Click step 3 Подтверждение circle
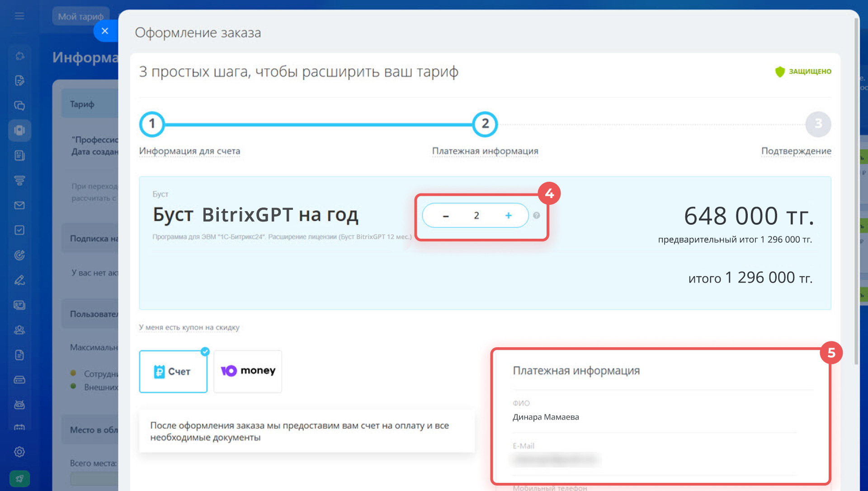Viewport: 868px width, 491px height. (x=818, y=124)
